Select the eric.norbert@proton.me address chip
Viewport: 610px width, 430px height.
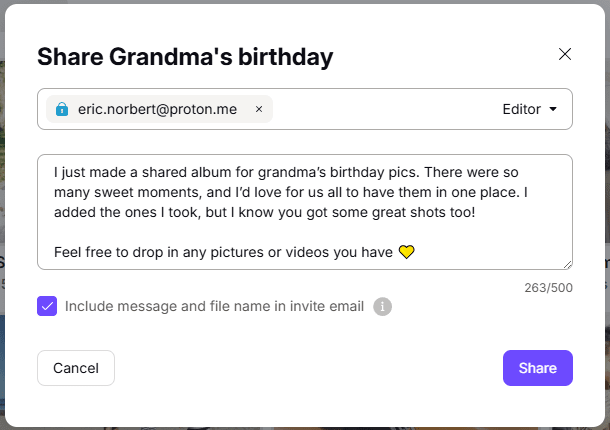[x=158, y=109]
